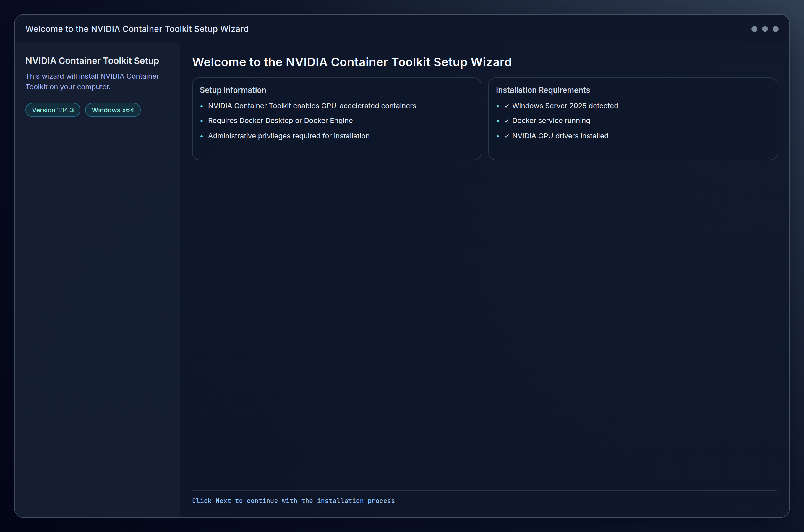Image resolution: width=804 pixels, height=532 pixels.
Task: Click the first window control dot
Action: tap(754, 29)
